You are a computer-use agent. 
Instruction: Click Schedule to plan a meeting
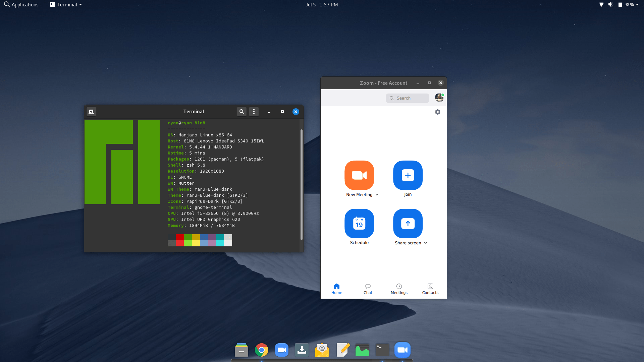tap(359, 224)
